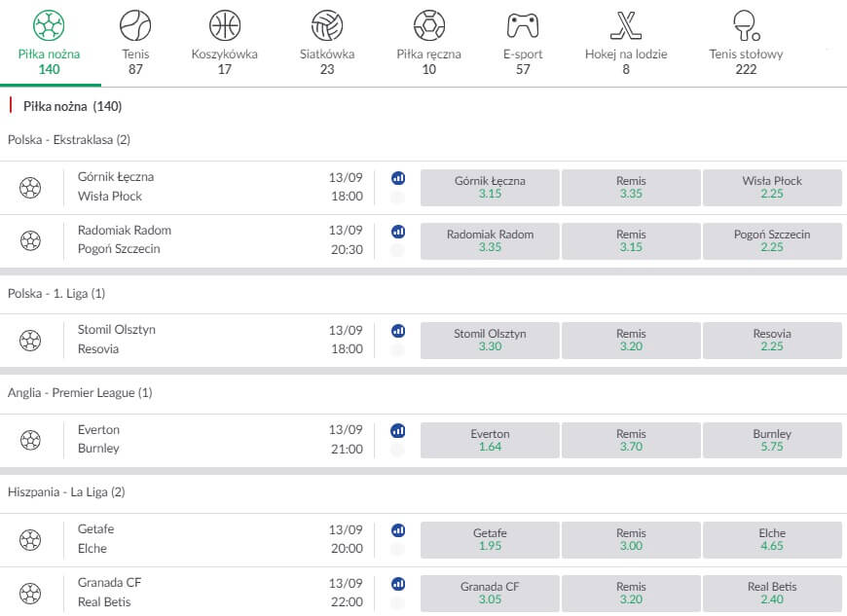Open statistics for Everton vs Burnley
Screen dimensions: 847x616
point(398,430)
